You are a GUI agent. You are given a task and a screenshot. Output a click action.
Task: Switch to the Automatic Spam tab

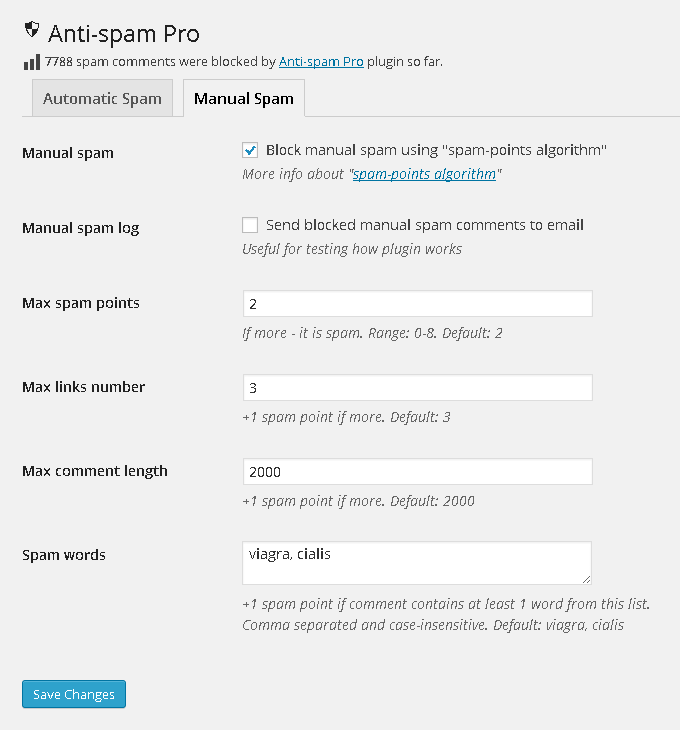point(102,99)
